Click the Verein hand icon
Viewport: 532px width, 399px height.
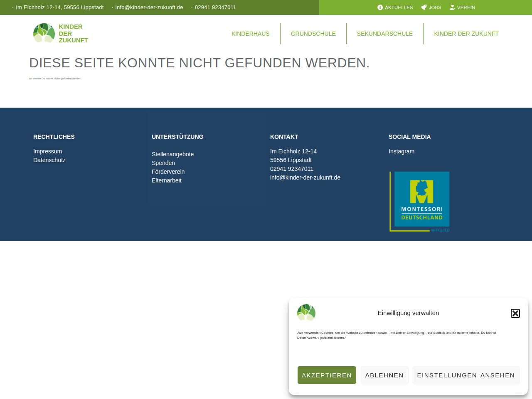click(x=452, y=7)
